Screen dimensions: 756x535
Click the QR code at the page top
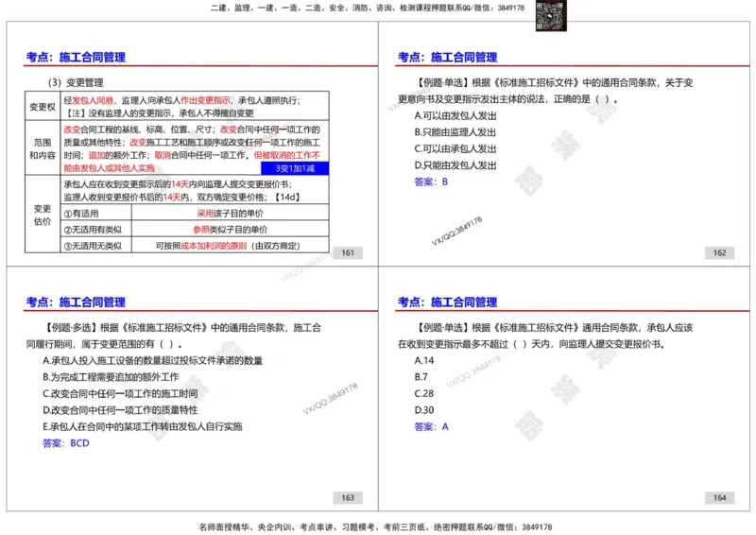[551, 15]
